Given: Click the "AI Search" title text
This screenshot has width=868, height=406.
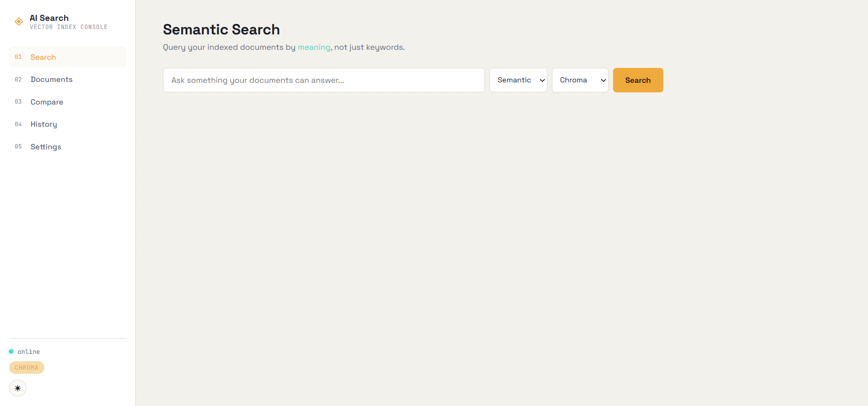Looking at the screenshot, I should coord(49,18).
